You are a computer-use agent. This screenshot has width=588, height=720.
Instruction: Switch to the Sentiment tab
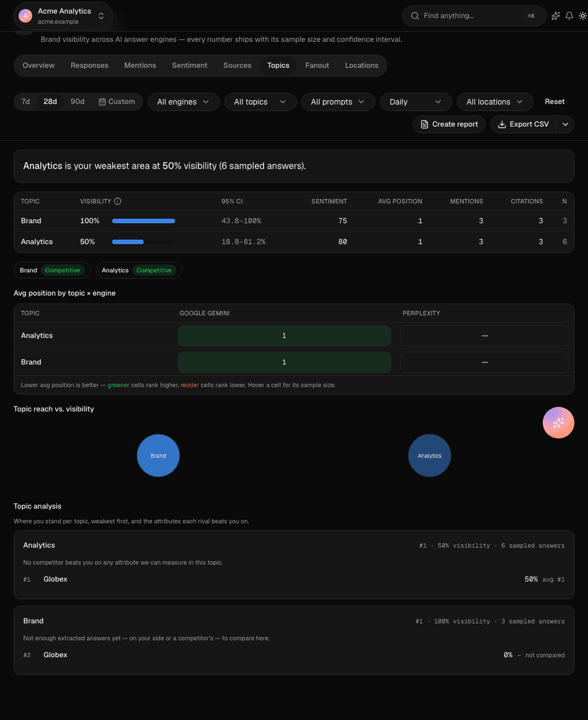[190, 66]
